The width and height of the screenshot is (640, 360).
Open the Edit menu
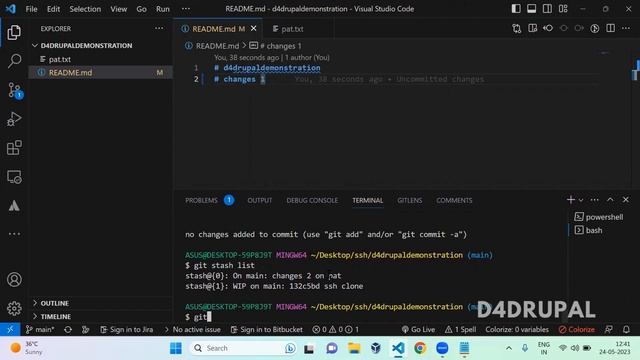tap(53, 9)
